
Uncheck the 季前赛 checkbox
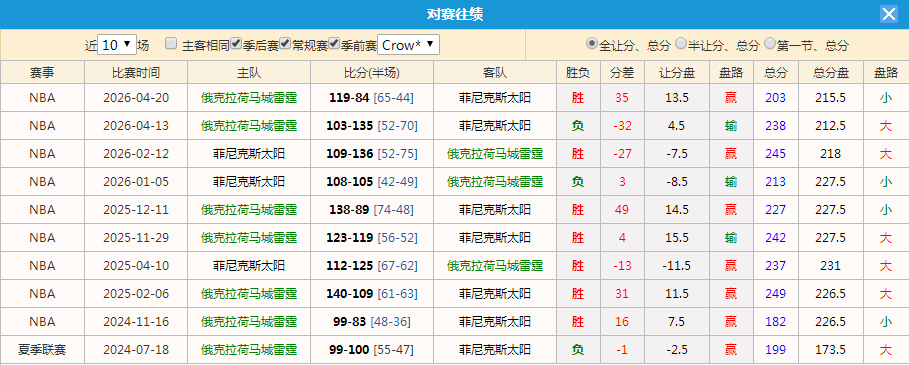pos(333,43)
